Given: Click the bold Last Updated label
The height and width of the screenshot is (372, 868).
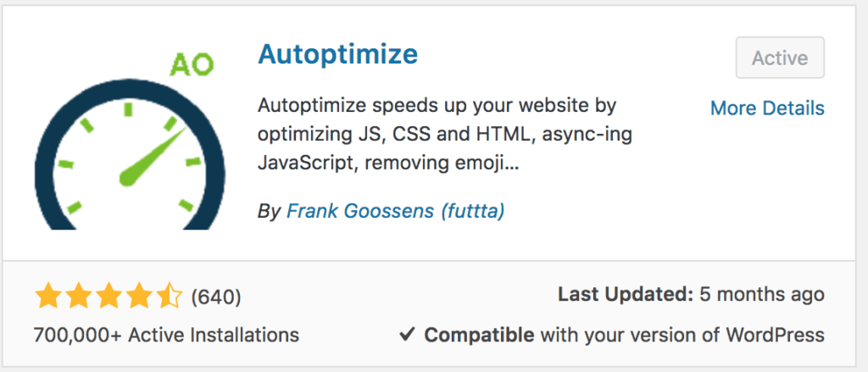Looking at the screenshot, I should 625,295.
